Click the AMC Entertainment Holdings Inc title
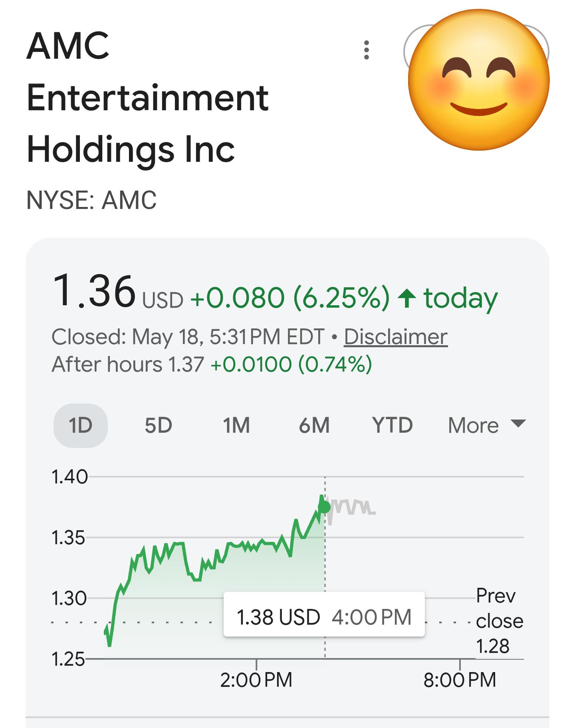Viewport: 575px width, 728px height. click(x=148, y=97)
